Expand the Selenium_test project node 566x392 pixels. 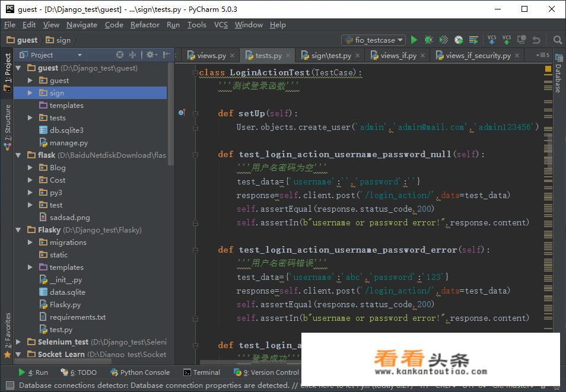point(18,342)
